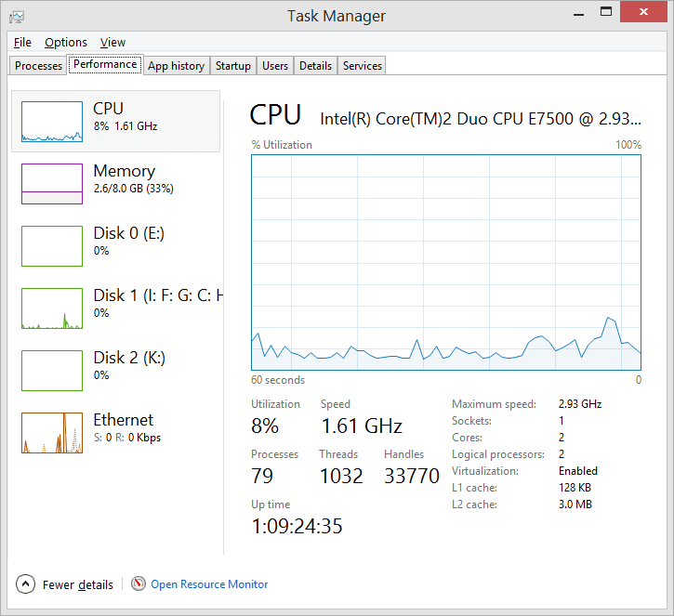Select the Memory usage graph thumbnail
The height and width of the screenshot is (616, 674).
click(52, 184)
